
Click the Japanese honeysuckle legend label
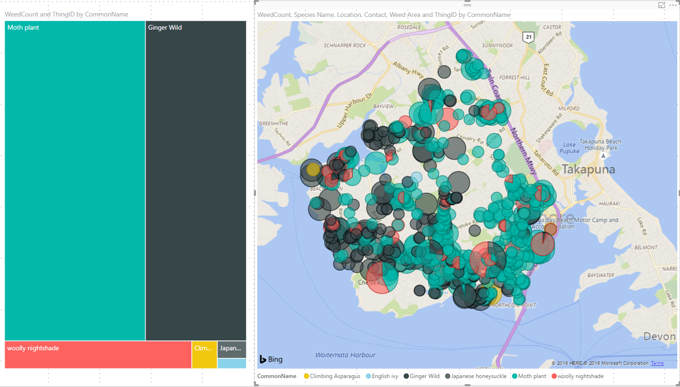pyautogui.click(x=479, y=376)
